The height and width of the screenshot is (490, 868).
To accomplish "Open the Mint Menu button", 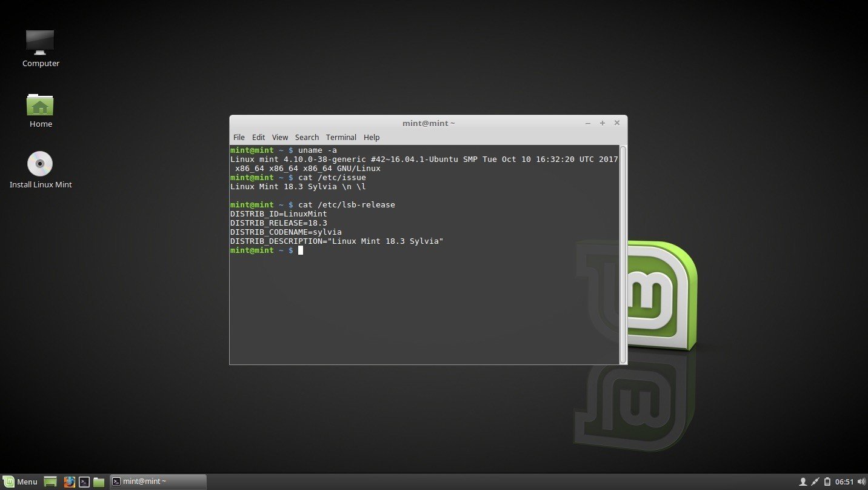I will tap(20, 482).
